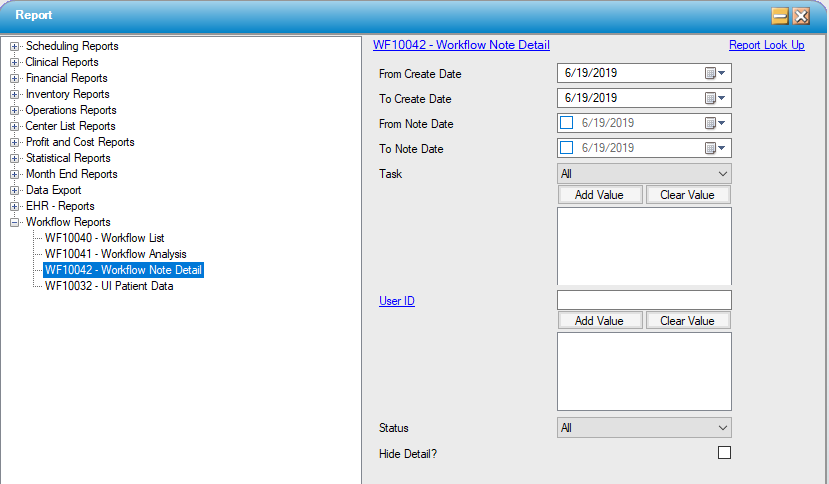The width and height of the screenshot is (829, 484).
Task: Open the Task dropdown
Action: tap(643, 174)
